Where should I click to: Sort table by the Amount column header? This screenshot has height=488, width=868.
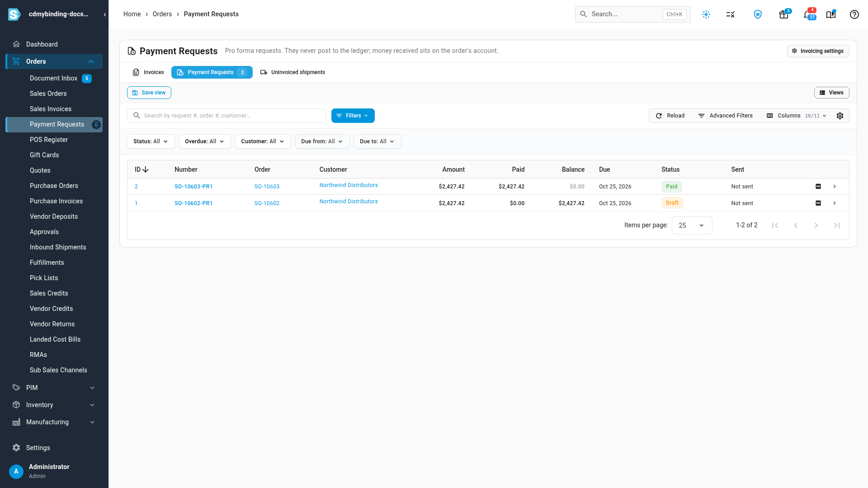click(453, 169)
